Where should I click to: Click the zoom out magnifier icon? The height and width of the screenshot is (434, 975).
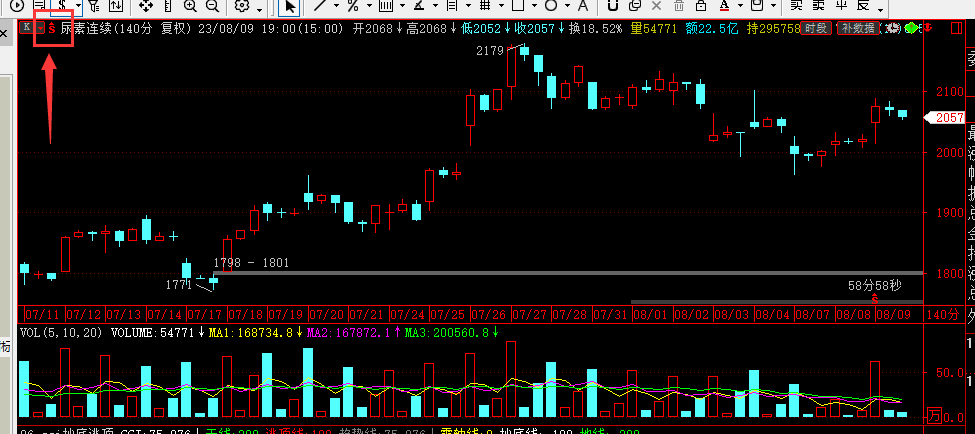[x=211, y=6]
